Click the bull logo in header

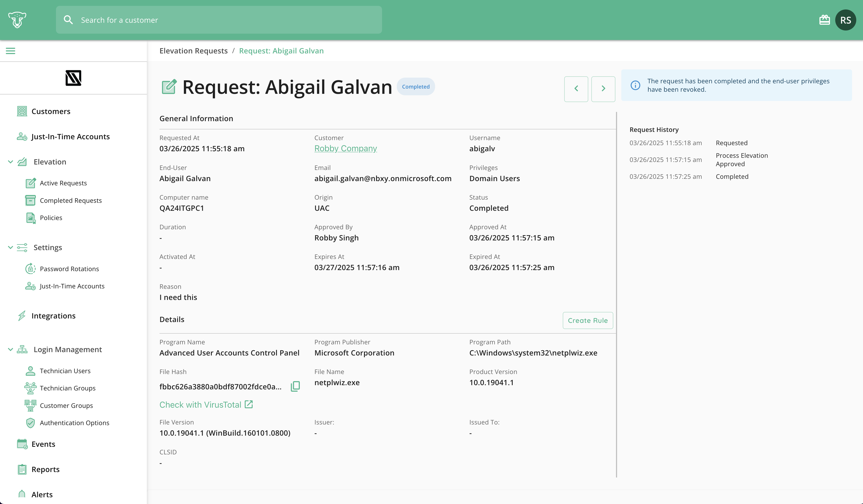pos(17,20)
